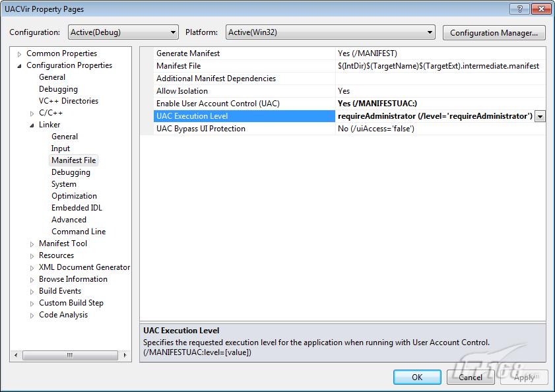The height and width of the screenshot is (392, 555).
Task: Select General under Configuration Properties
Action: (52, 77)
